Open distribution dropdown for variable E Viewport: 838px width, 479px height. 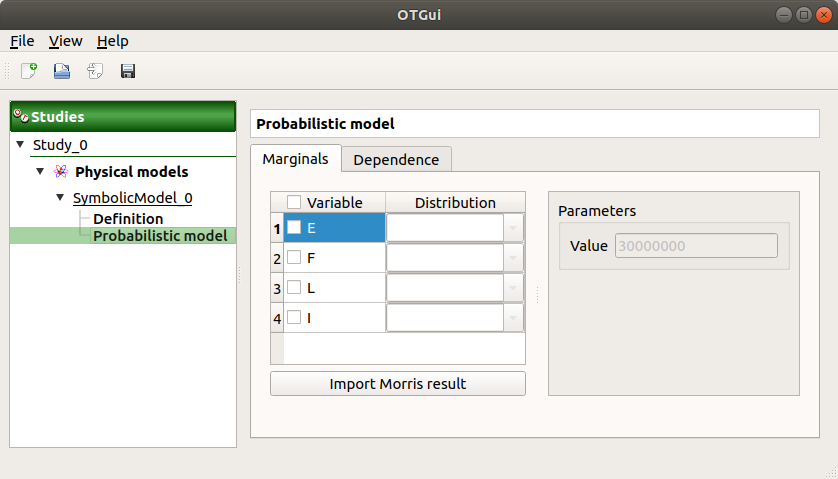513,228
